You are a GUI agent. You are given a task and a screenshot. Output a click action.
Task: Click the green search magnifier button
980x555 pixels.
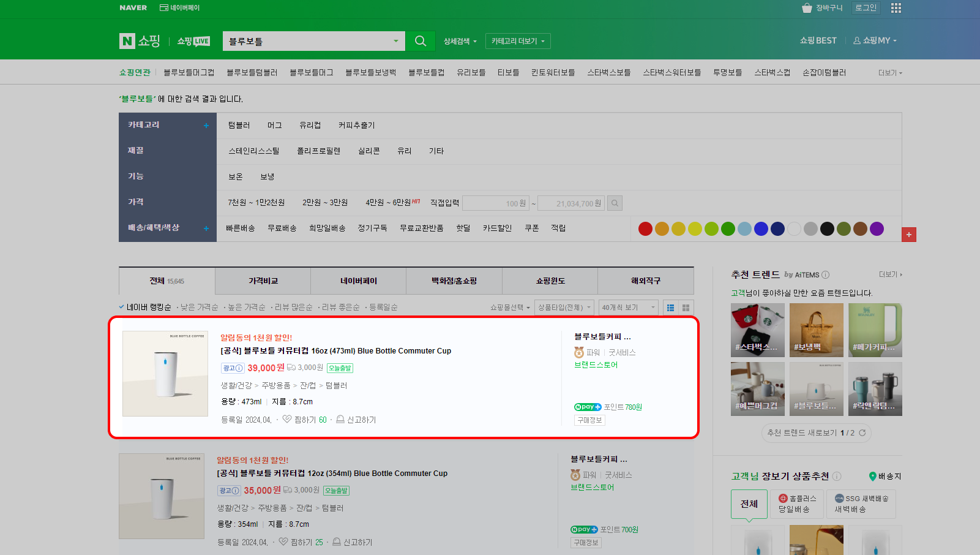(421, 41)
